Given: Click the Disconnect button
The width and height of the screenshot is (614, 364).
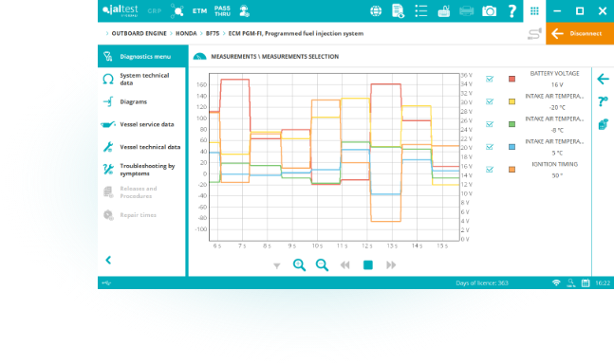Looking at the screenshot, I should pos(580,33).
